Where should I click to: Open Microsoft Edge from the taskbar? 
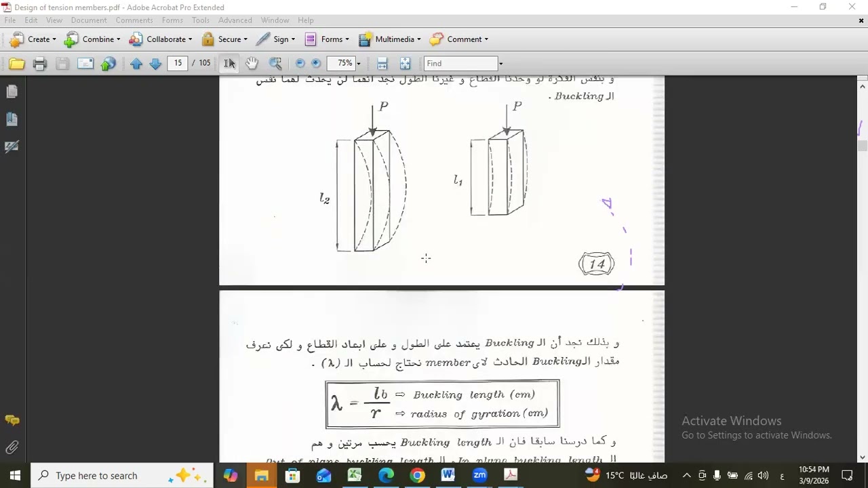(386, 475)
